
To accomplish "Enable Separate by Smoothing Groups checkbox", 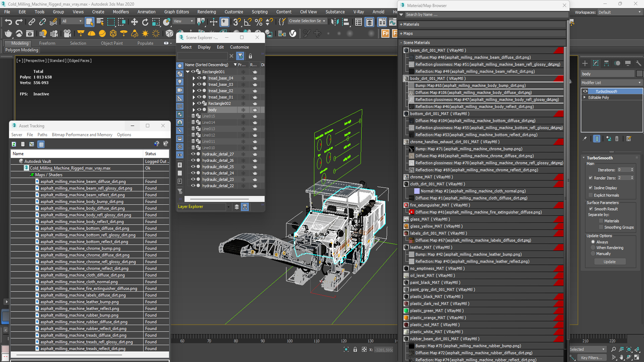I will tap(601, 227).
